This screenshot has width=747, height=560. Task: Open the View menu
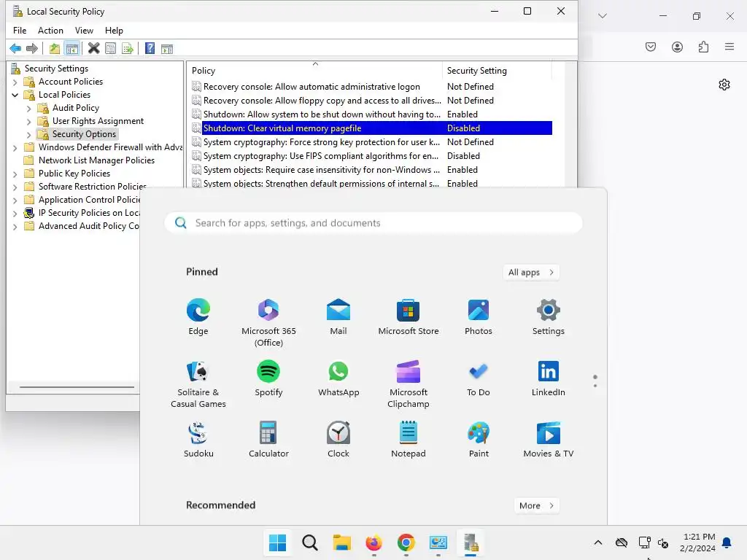tap(84, 31)
